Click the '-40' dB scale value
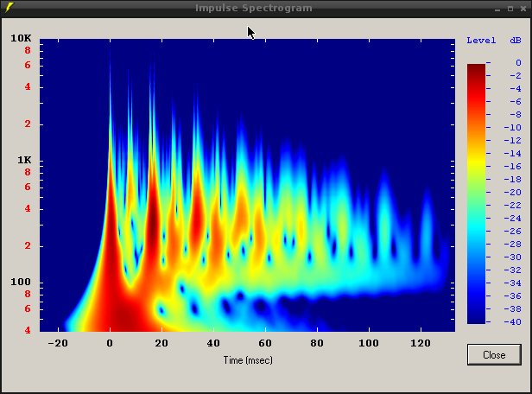The image size is (532, 394). 512,321
